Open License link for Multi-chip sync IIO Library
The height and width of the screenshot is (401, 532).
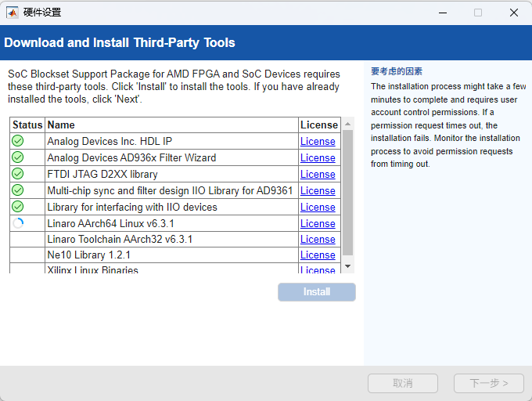[x=318, y=191]
